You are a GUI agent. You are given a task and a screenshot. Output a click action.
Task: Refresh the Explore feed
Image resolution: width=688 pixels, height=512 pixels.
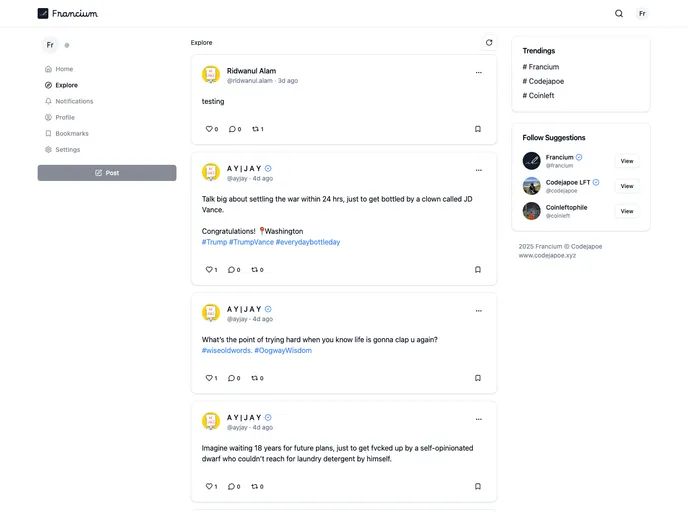[489, 43]
